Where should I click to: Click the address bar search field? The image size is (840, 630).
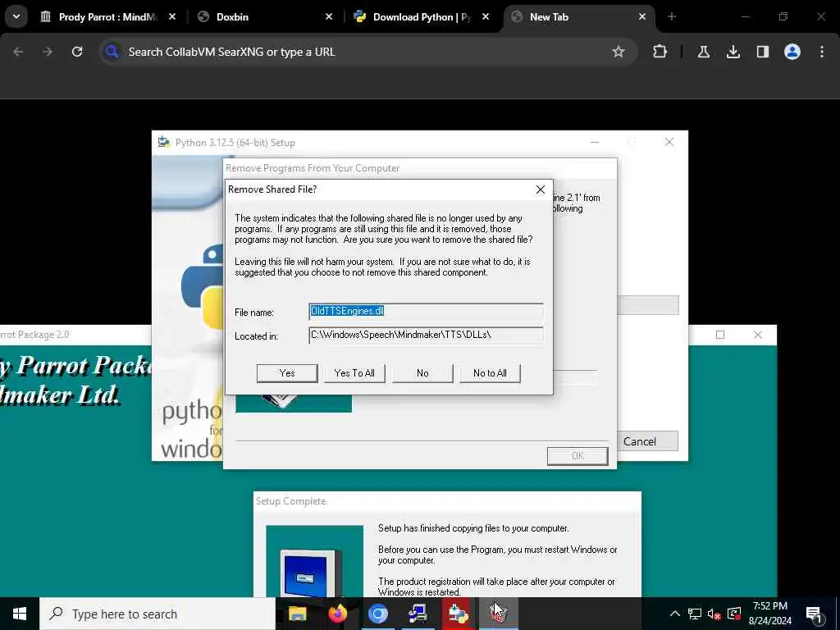[x=367, y=52]
